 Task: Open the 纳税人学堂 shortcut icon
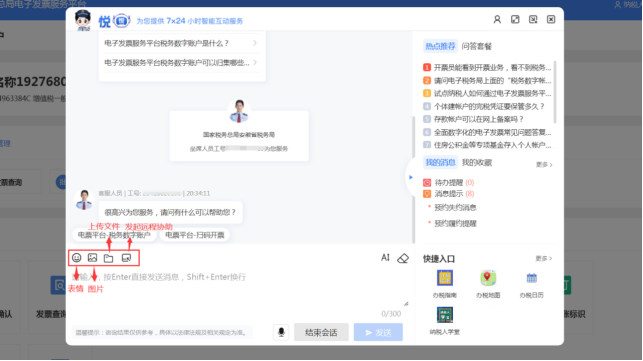[x=445, y=315]
